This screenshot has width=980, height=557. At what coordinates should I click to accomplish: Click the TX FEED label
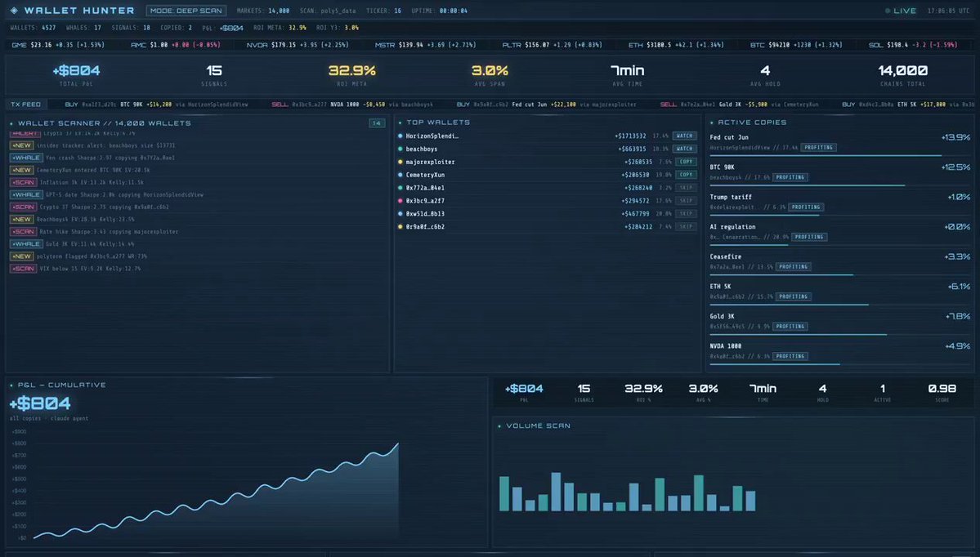25,105
